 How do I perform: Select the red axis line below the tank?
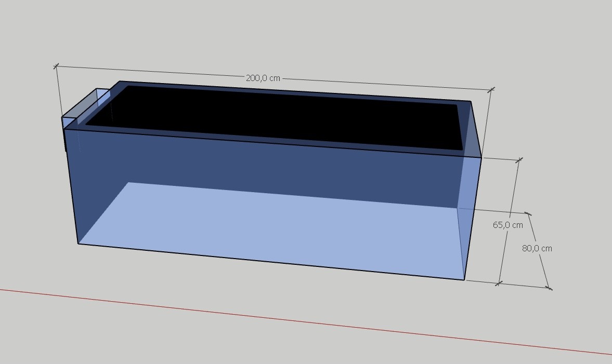point(312,322)
